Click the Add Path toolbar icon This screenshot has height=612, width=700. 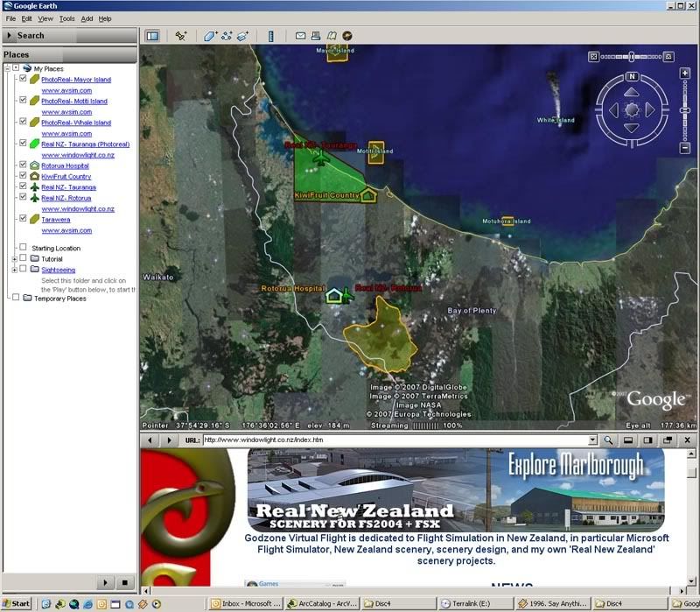227,36
